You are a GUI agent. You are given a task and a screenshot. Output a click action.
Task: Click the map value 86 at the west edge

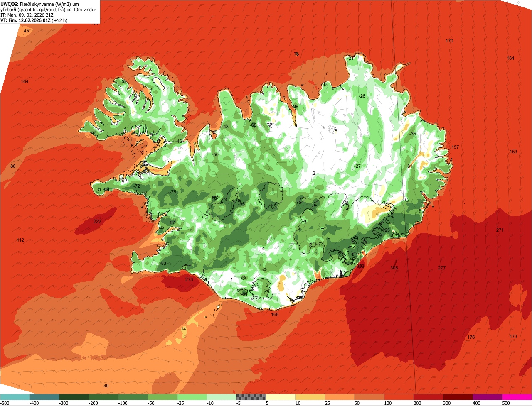13,166
